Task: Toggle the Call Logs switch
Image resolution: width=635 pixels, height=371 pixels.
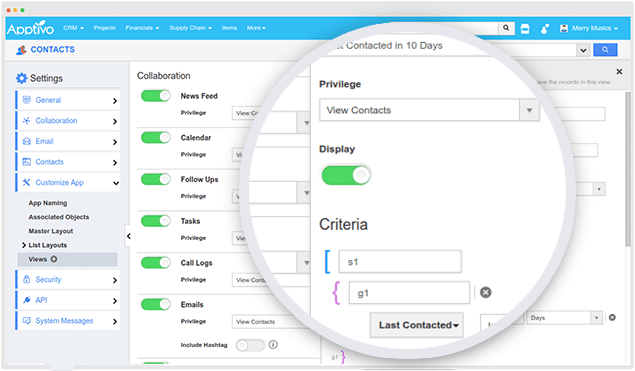Action: click(x=156, y=262)
